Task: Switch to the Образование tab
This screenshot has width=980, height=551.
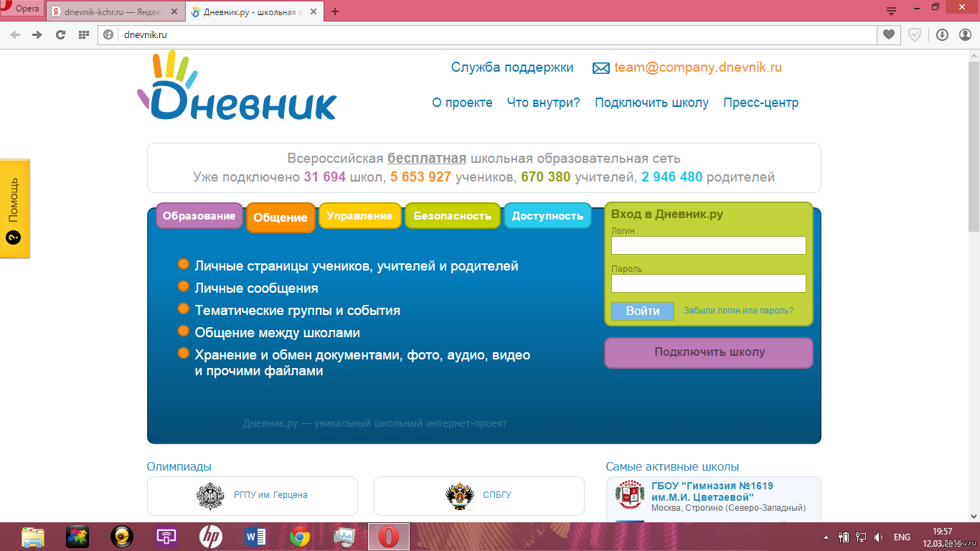Action: (x=199, y=216)
